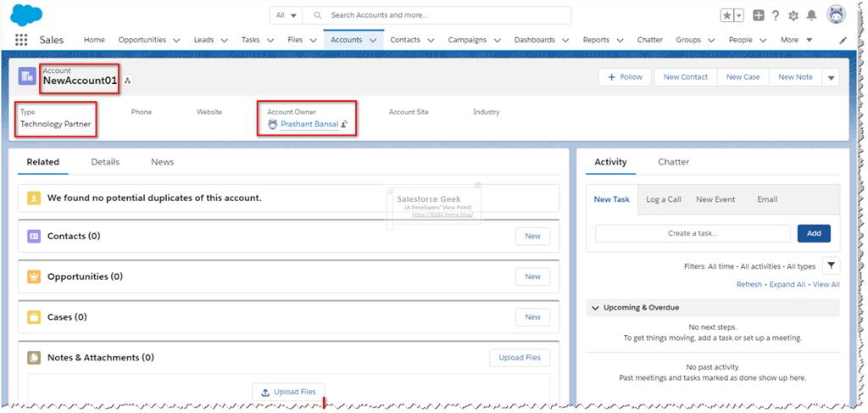Open the user profile avatar
868x413 pixels.
coord(837,15)
